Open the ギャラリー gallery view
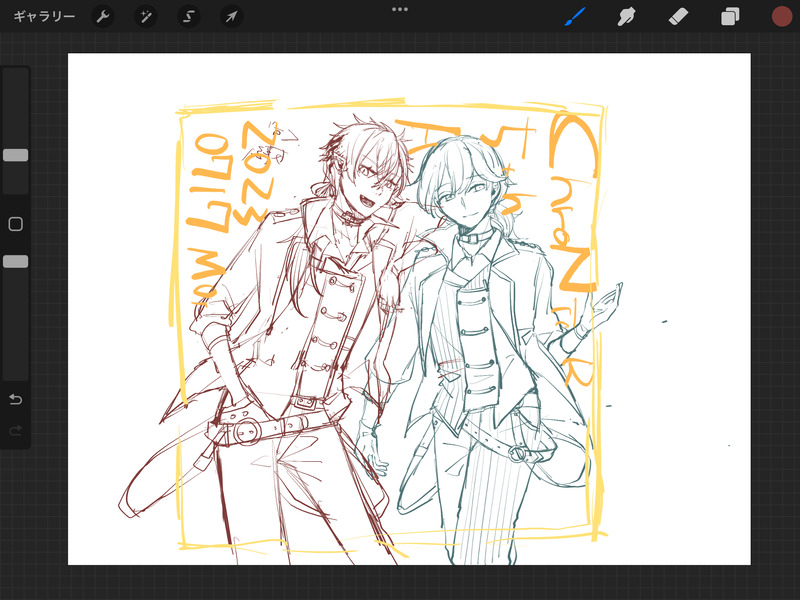 [44, 16]
